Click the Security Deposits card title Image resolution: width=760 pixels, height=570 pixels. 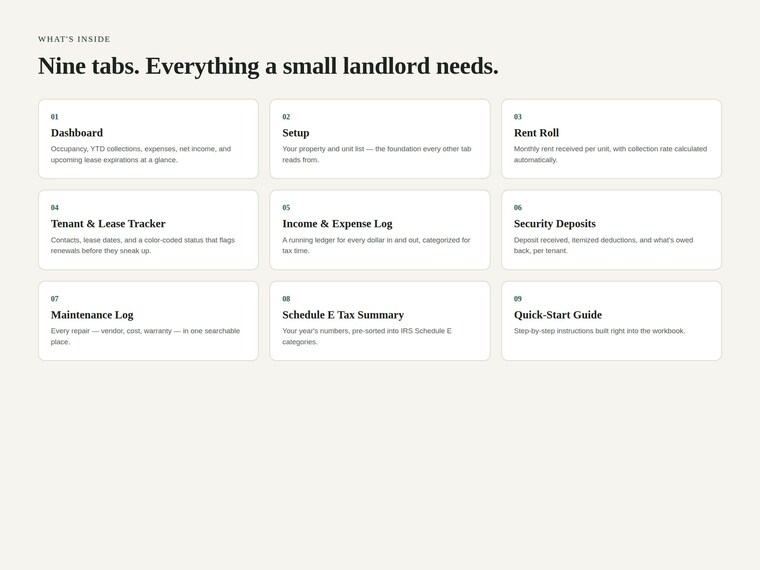(554, 223)
